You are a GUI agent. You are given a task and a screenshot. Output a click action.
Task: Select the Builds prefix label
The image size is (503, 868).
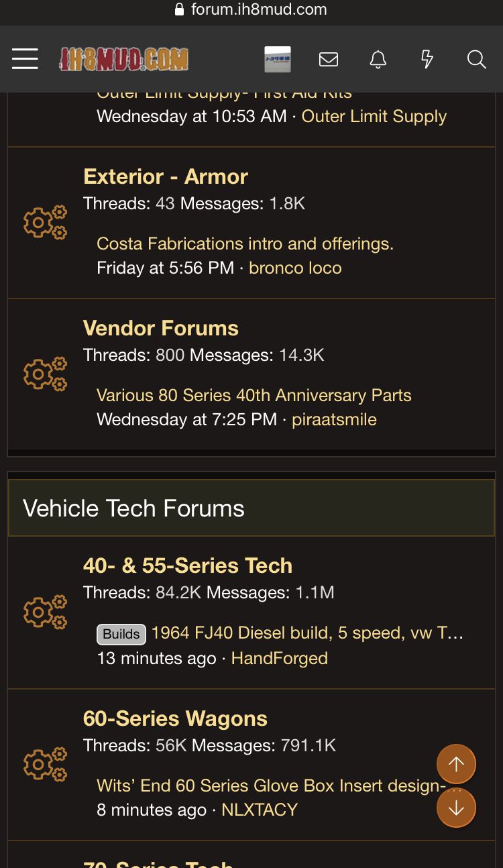(x=121, y=634)
